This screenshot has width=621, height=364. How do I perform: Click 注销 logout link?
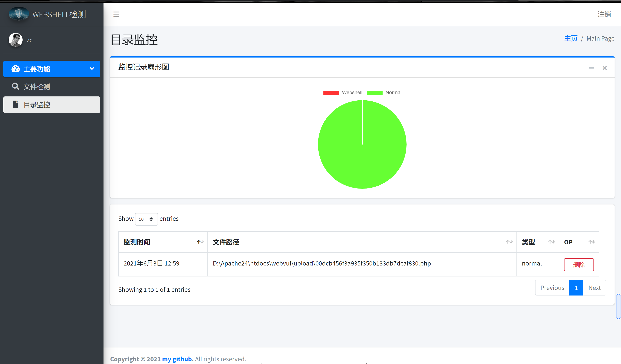(604, 14)
